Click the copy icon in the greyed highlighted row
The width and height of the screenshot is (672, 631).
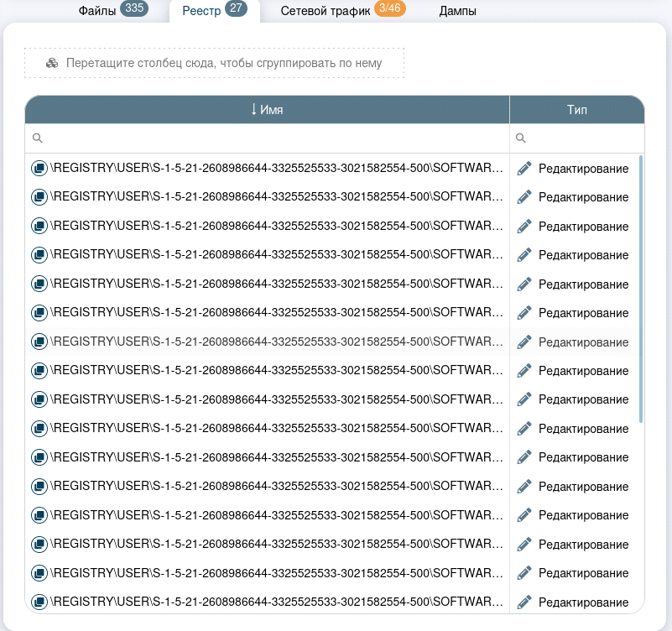(x=39, y=342)
